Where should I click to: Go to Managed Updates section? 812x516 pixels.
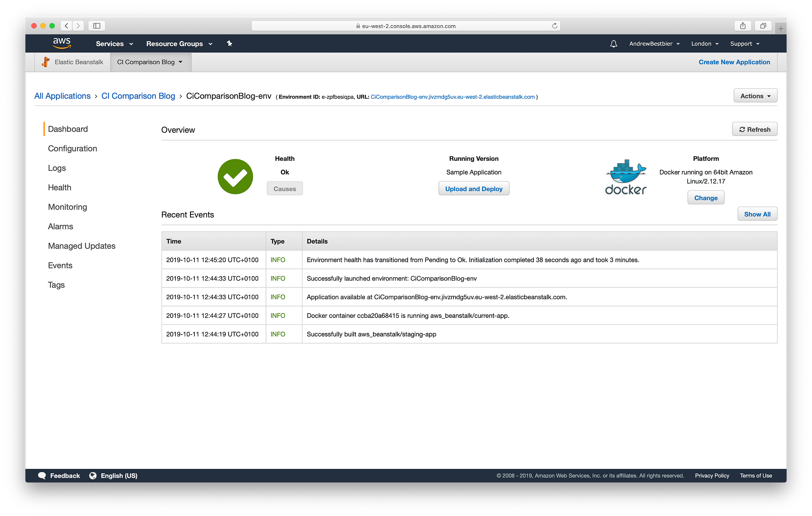82,246
